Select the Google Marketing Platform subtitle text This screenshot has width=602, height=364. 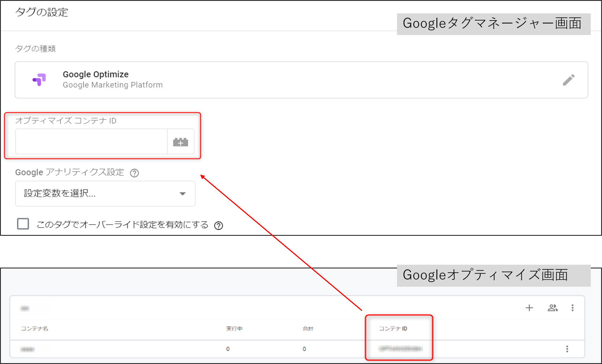pos(112,85)
